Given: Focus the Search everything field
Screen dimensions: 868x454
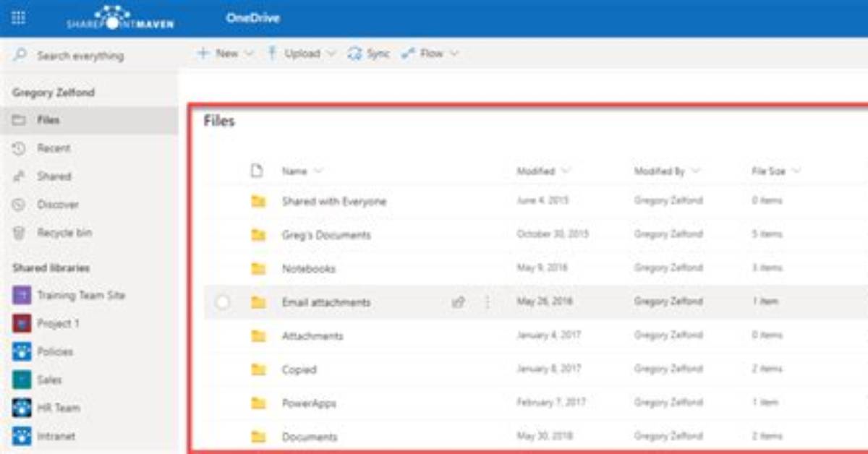Looking at the screenshot, I should [x=80, y=56].
